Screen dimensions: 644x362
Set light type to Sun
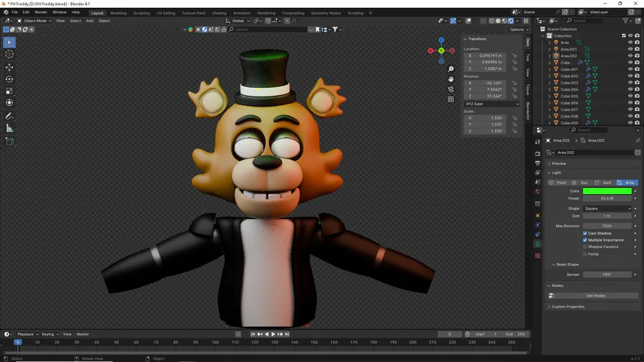[x=581, y=182]
